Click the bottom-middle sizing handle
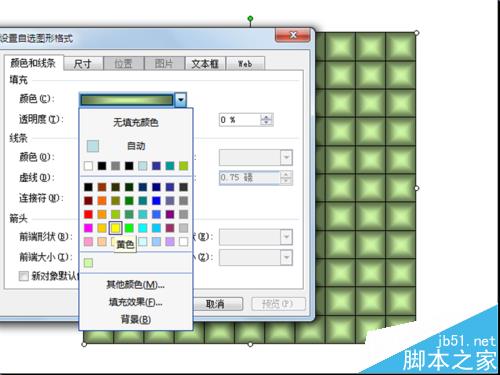The image size is (500, 375). click(250, 344)
